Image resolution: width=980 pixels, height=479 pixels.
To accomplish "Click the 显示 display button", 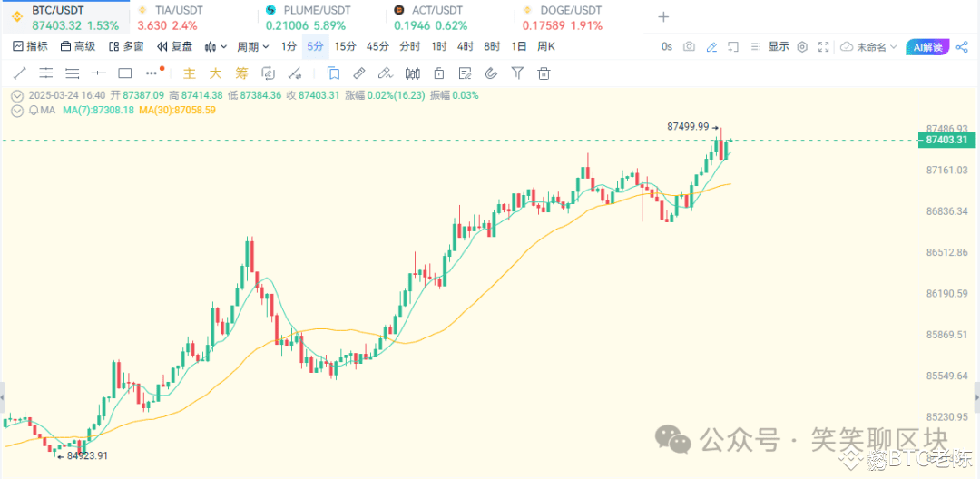I will [x=779, y=47].
